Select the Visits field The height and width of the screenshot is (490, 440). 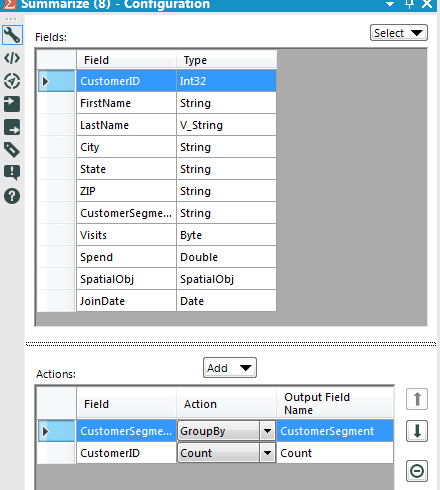(126, 235)
